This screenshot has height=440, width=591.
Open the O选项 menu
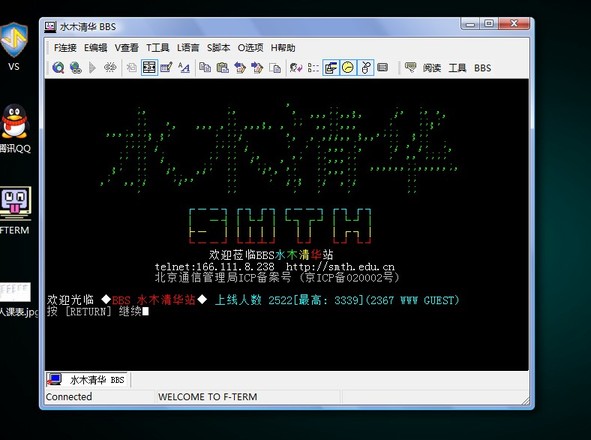coord(250,48)
